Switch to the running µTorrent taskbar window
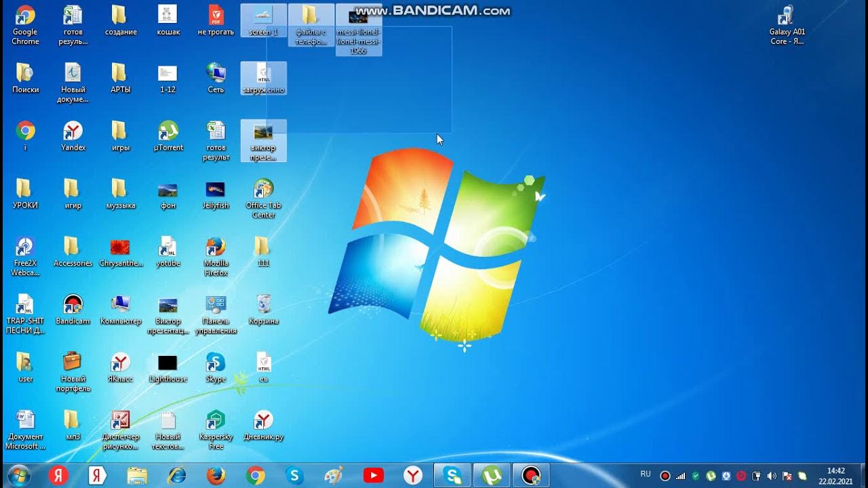868x488 pixels. (492, 476)
